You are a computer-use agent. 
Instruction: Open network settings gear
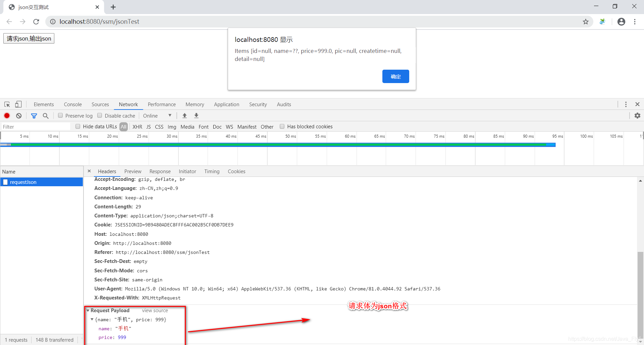point(637,116)
